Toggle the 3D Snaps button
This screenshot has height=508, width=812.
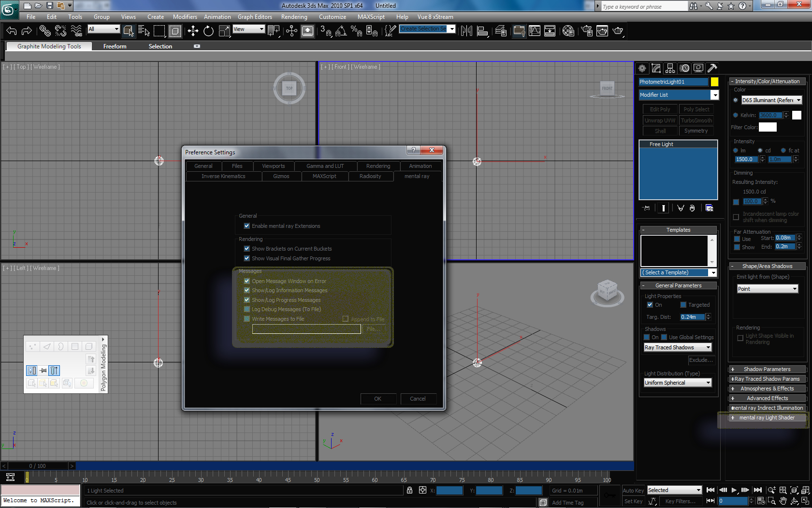(x=326, y=31)
